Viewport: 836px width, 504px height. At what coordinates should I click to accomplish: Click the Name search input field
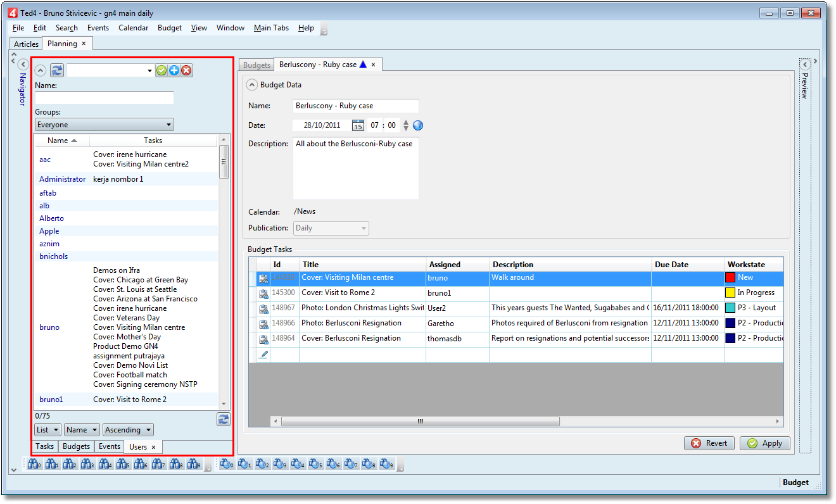click(104, 98)
